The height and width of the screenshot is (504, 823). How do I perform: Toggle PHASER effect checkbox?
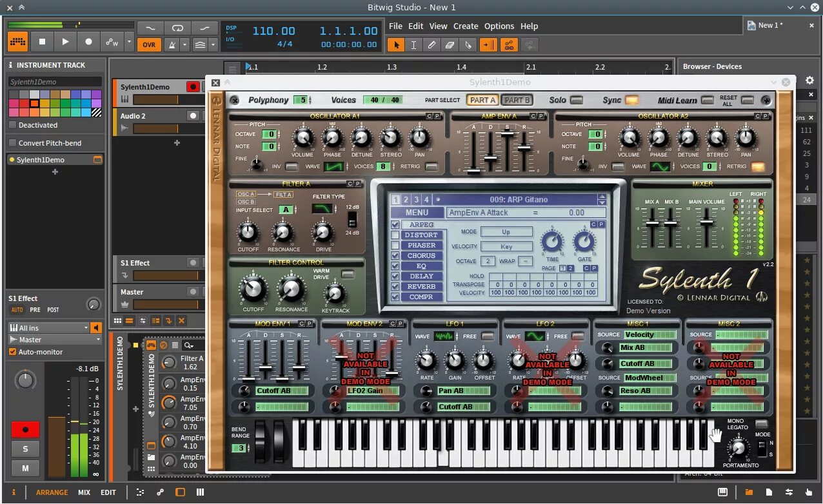[x=395, y=246]
